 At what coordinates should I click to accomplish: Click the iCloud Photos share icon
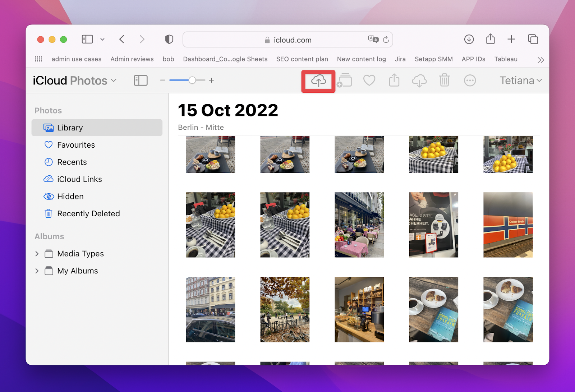(394, 80)
